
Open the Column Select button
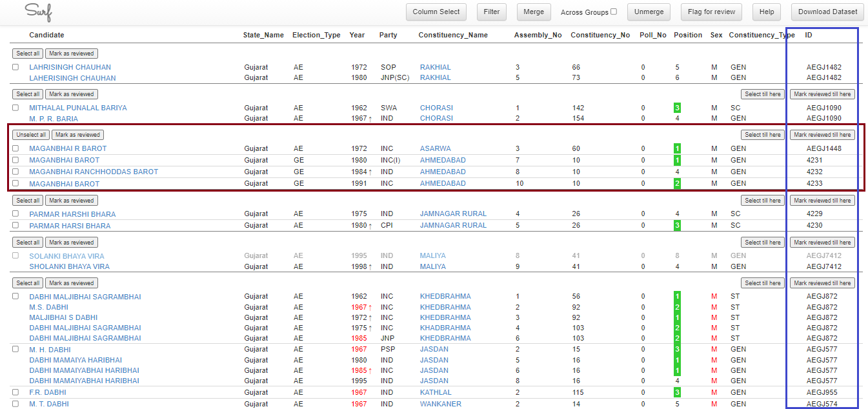[436, 12]
